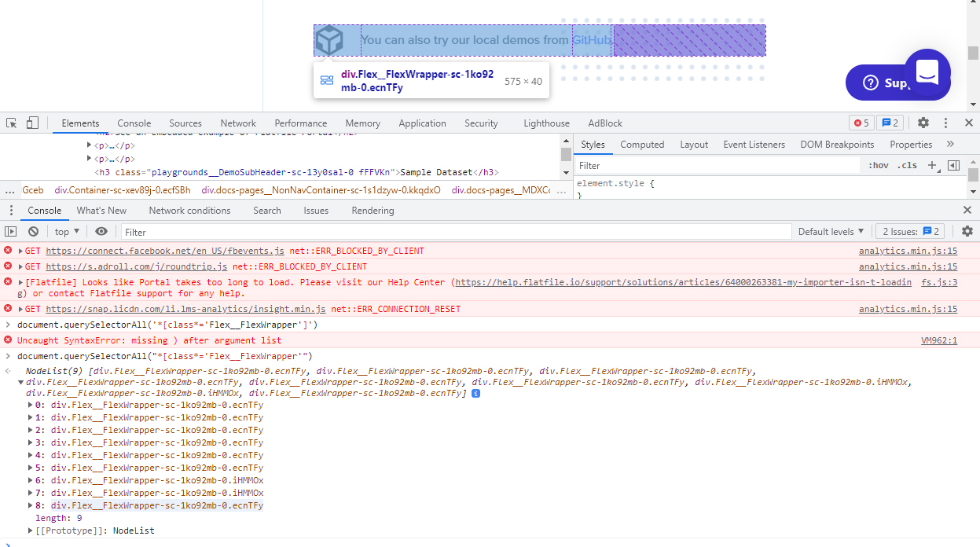Expand the roundtrip.js GET error entry
Viewport: 980px width, 547px height.
tap(21, 267)
